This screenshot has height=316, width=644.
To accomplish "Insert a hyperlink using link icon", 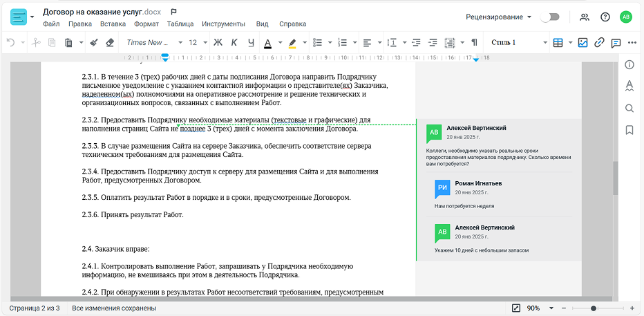I will click(599, 43).
